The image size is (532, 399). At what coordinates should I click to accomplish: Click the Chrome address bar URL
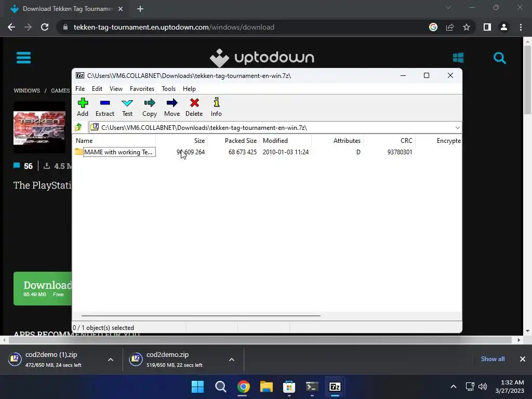pyautogui.click(x=174, y=27)
